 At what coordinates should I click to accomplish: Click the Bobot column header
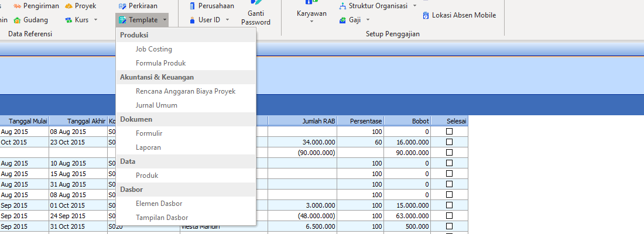tap(408, 121)
